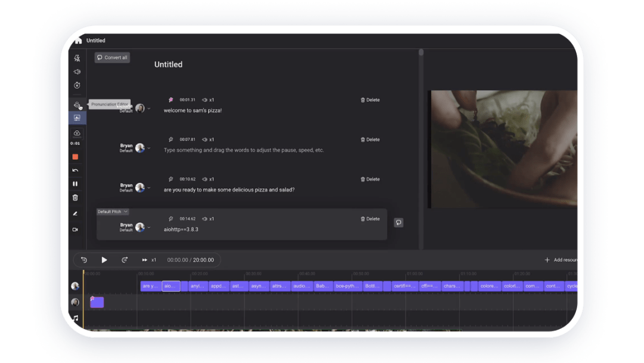Click the trash icon in left sidebar
Screen dimensions: 644x363
75,198
